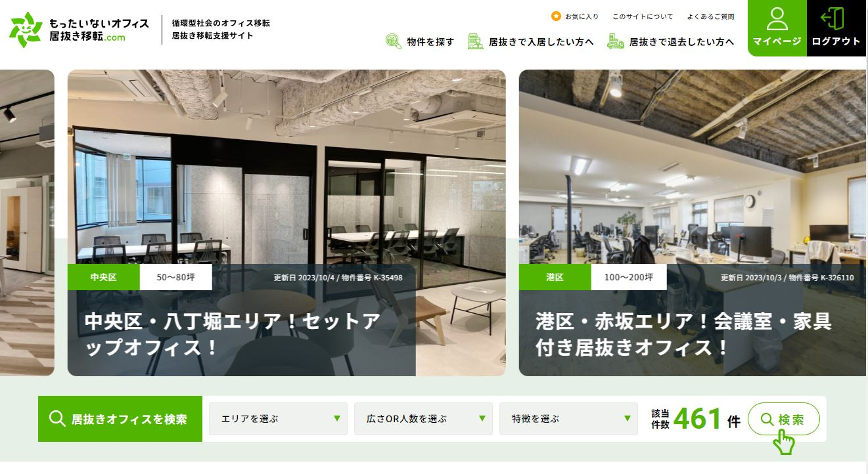The image size is (868, 474).
Task: Open マイページ via the person icon
Action: [777, 20]
